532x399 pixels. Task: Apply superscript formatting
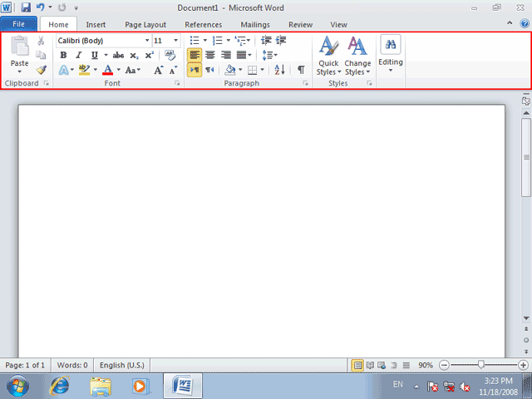pyautogui.click(x=150, y=56)
